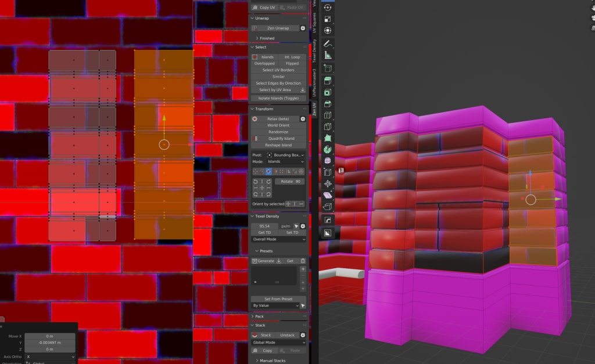This screenshot has height=364, width=595.
Task: Select the Rotate tool in 3D toolbar
Action: [x=328, y=8]
